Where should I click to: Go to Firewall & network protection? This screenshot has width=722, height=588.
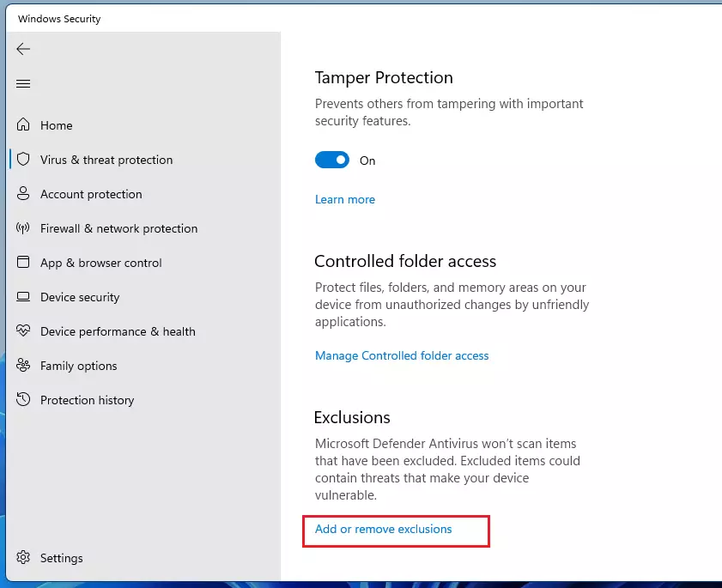pos(118,228)
